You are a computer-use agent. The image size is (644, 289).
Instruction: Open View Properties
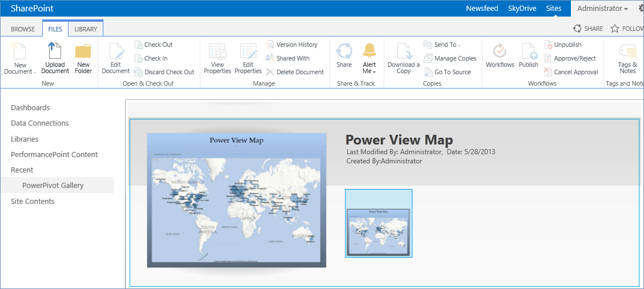218,59
